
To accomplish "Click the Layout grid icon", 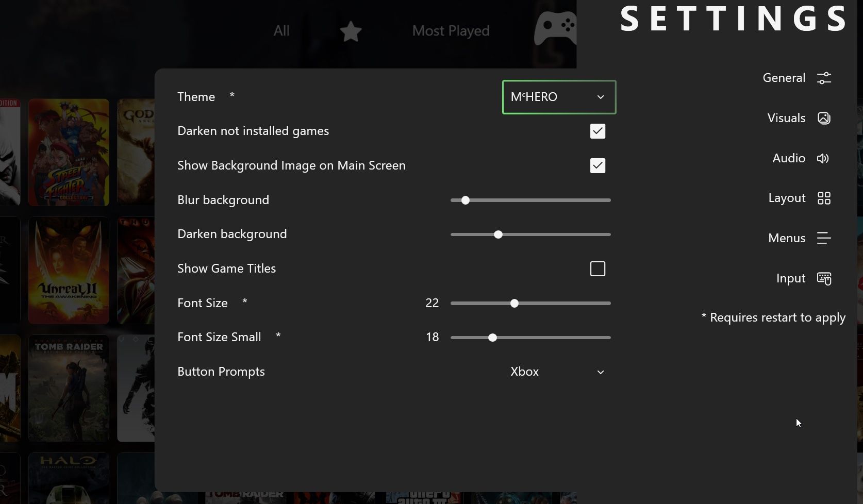I will coord(824,198).
